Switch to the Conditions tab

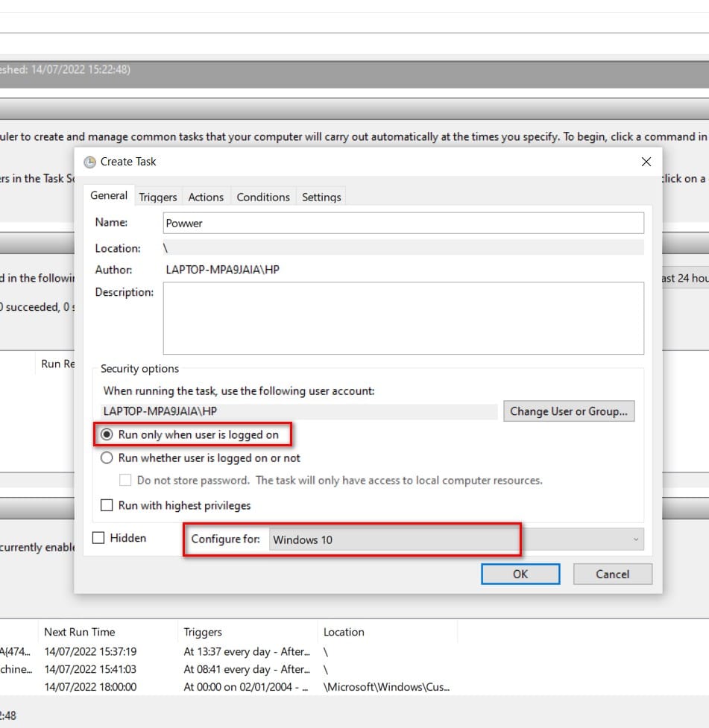263,197
